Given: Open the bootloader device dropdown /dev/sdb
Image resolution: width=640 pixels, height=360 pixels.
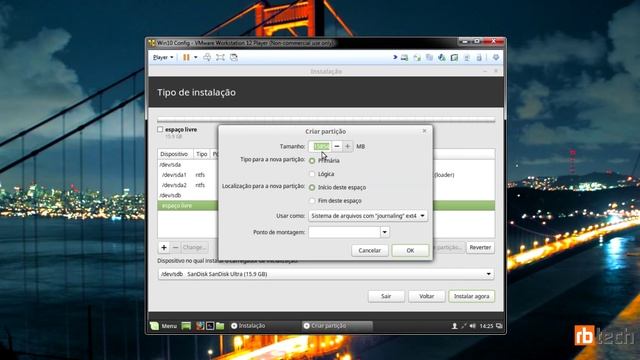Looking at the screenshot, I should (x=326, y=274).
